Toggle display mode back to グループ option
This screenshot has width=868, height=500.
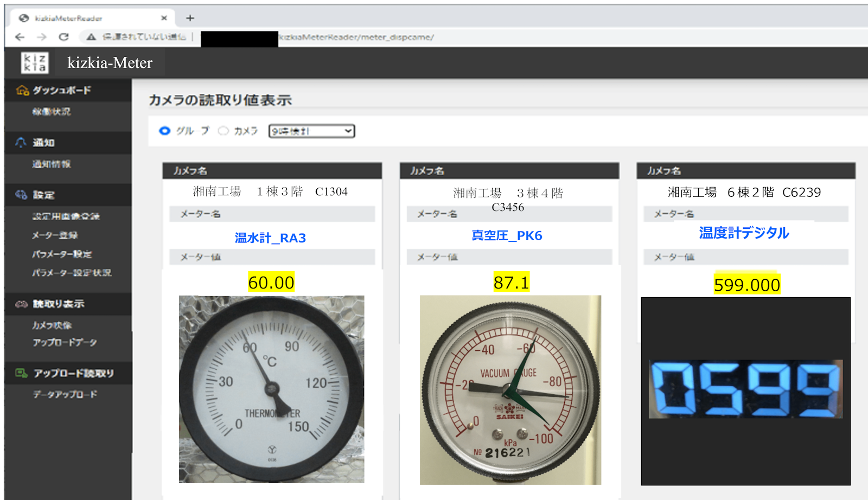point(164,131)
